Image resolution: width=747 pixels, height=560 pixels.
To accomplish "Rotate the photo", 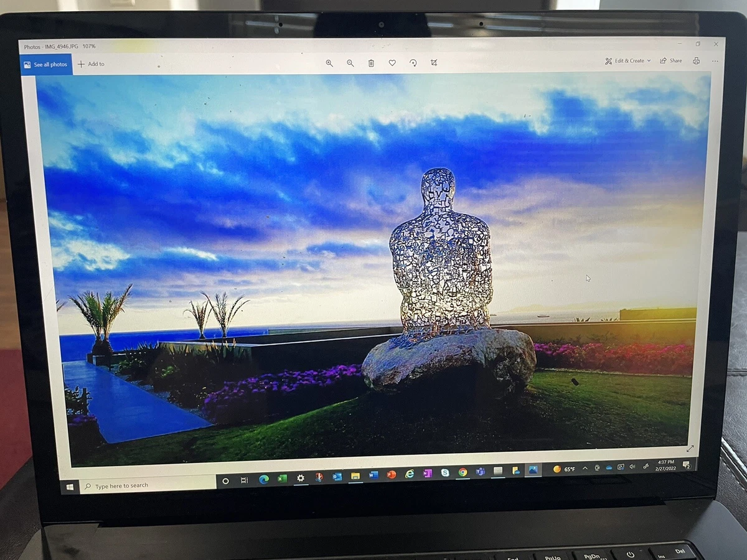I will (x=413, y=63).
